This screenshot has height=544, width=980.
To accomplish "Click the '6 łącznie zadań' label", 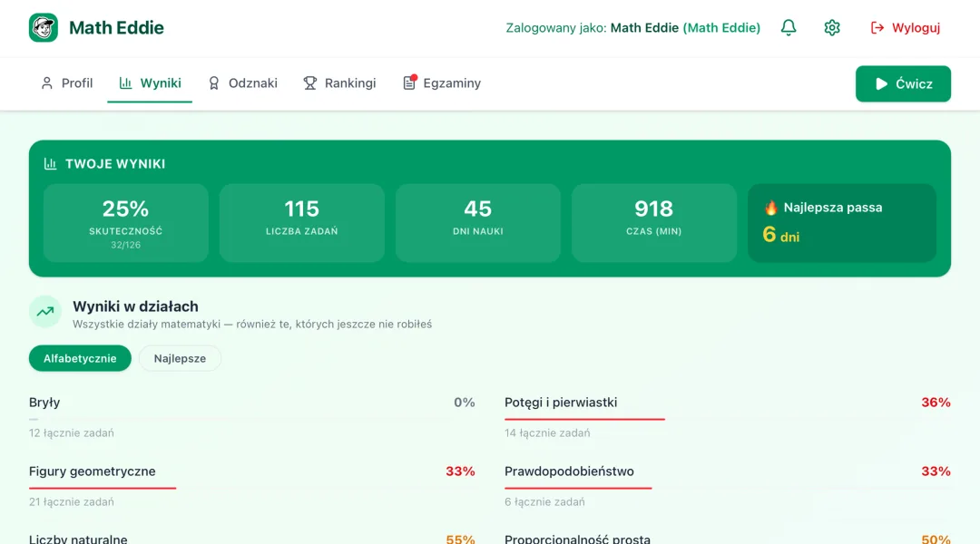I will click(x=544, y=501).
